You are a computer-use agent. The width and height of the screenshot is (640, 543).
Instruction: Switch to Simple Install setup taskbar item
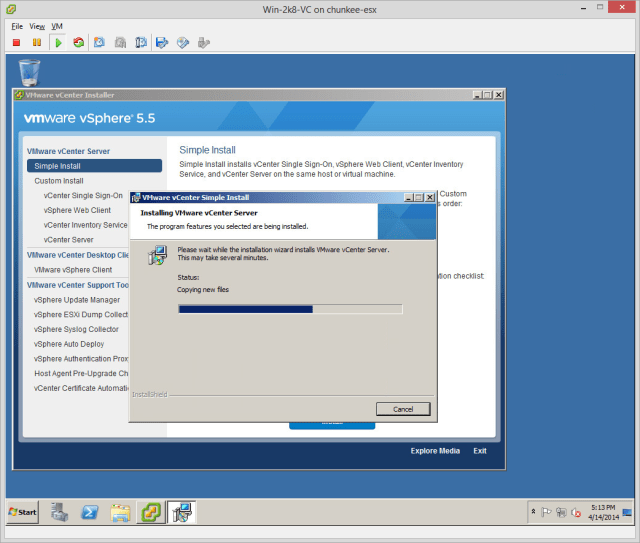[182, 512]
